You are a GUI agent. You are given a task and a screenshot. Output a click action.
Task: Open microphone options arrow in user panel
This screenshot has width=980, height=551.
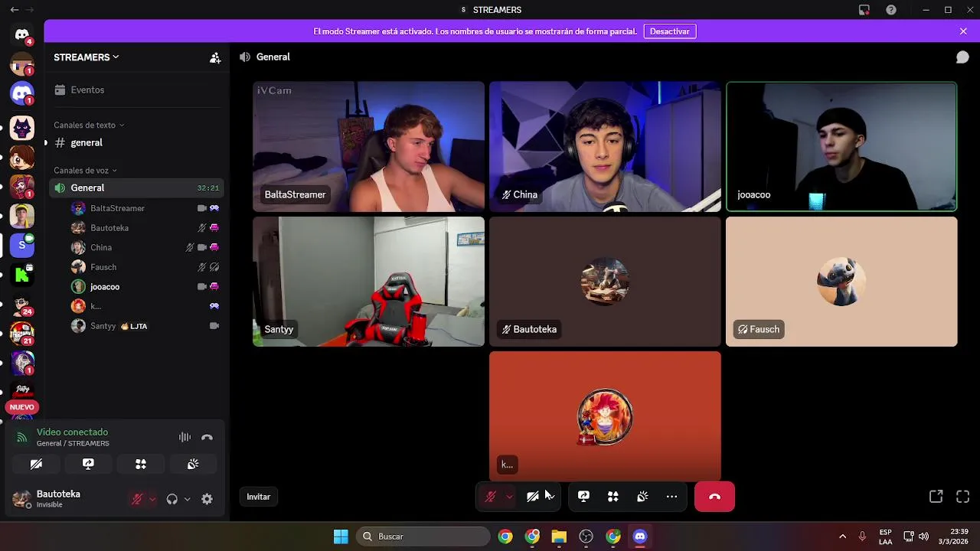click(x=152, y=499)
